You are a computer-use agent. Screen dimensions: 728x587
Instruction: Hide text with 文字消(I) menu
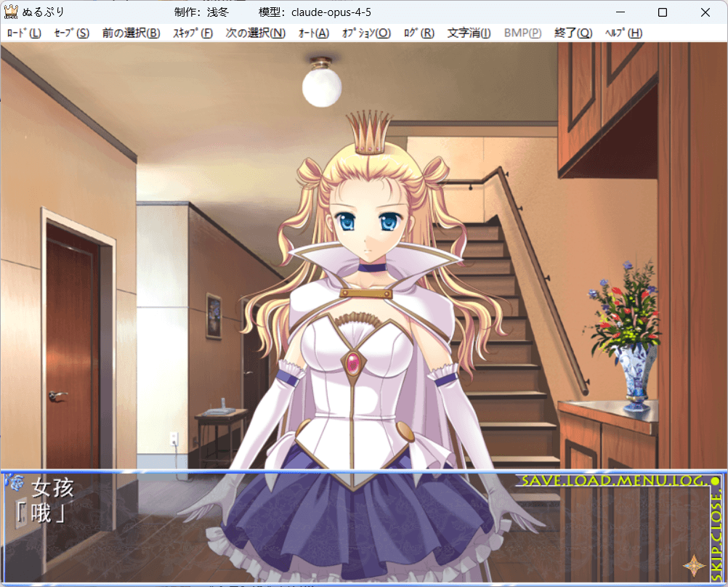click(469, 33)
